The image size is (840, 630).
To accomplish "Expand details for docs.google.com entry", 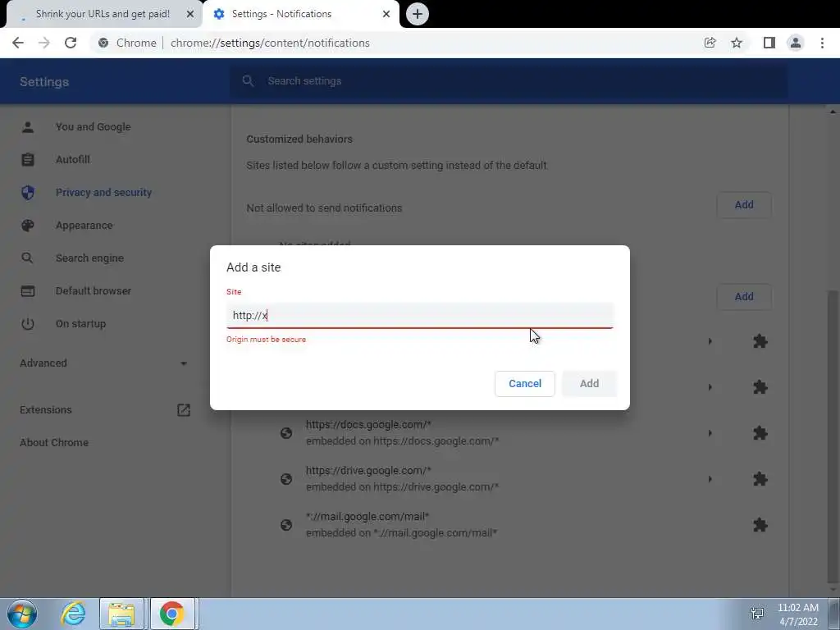I will 710,433.
